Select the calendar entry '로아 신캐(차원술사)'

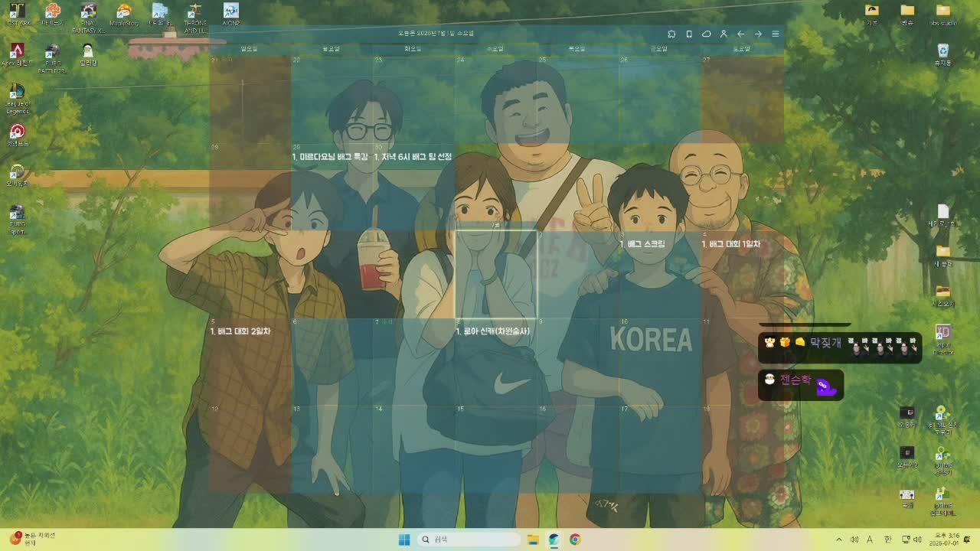(493, 331)
